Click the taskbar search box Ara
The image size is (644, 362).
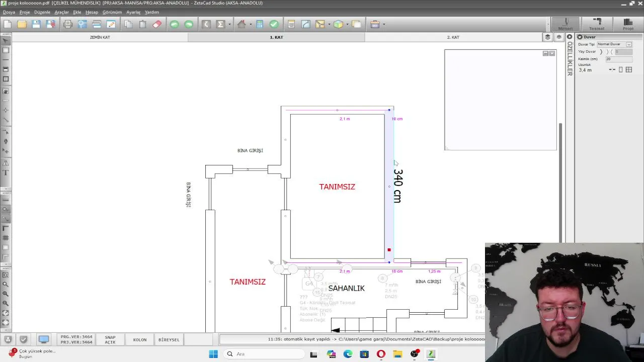click(263, 354)
